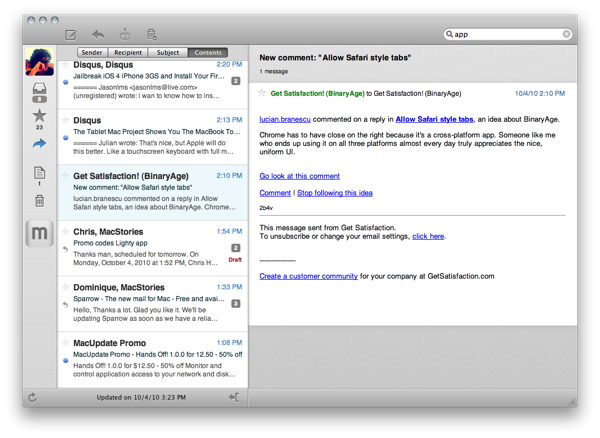Filter search by Recipient
Viewport: 600px width, 438px height.
click(128, 52)
